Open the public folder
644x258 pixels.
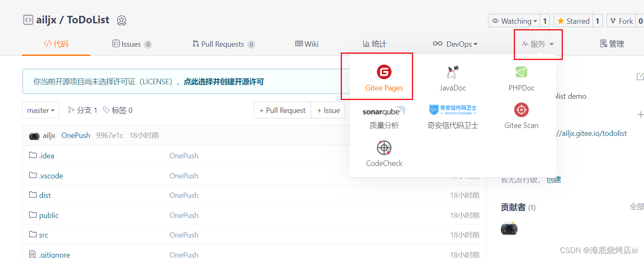49,215
